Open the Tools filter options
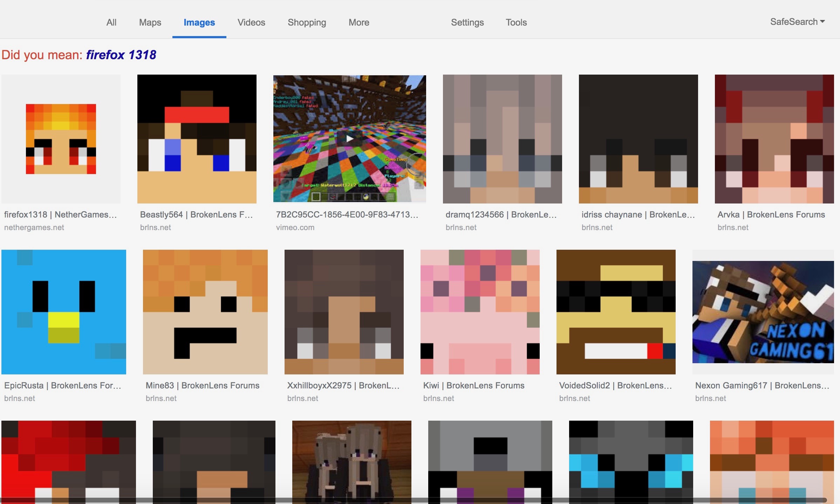Viewport: 840px width, 504px height. [x=516, y=22]
